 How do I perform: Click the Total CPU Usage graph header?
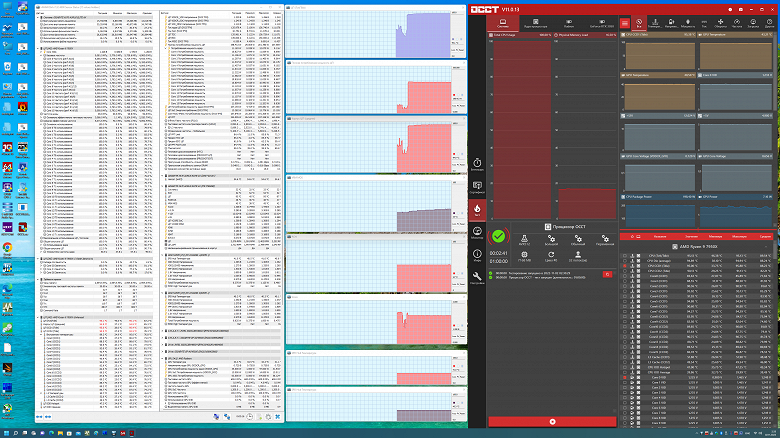click(520, 35)
